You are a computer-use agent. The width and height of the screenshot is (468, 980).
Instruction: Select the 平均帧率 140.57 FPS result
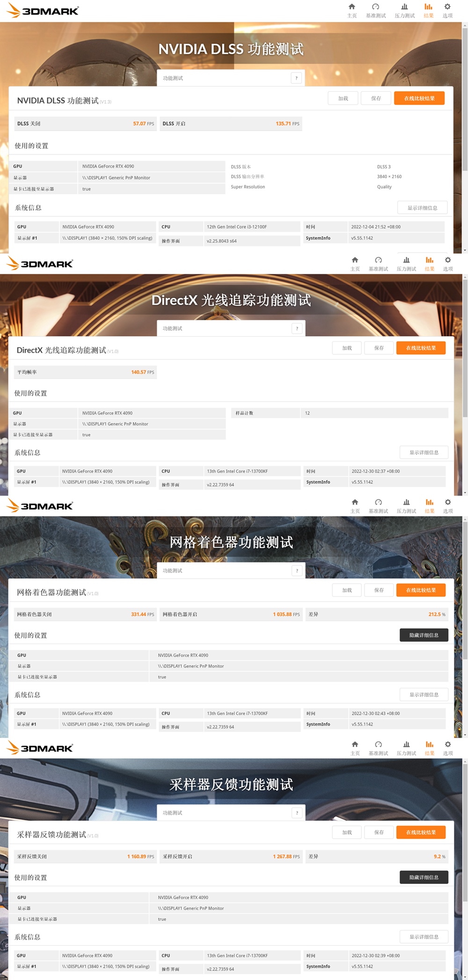tap(85, 372)
